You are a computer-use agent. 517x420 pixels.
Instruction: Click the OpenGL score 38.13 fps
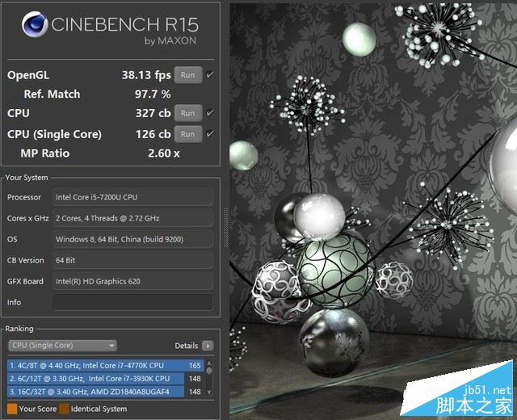pos(146,75)
